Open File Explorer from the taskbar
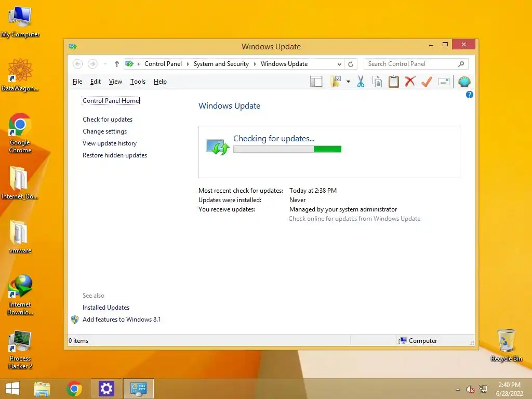532x399 pixels. pyautogui.click(x=42, y=389)
